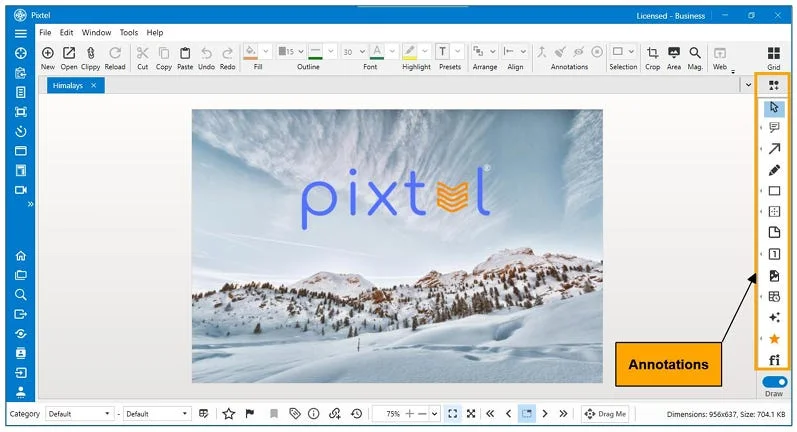The width and height of the screenshot is (797, 432).
Task: Open the Fill color dropdown arrow
Action: click(266, 51)
